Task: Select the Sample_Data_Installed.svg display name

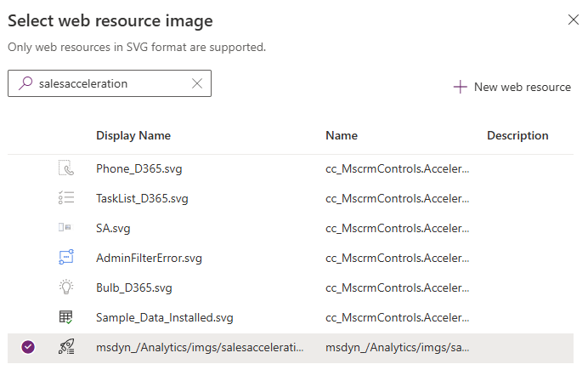Action: (x=165, y=317)
